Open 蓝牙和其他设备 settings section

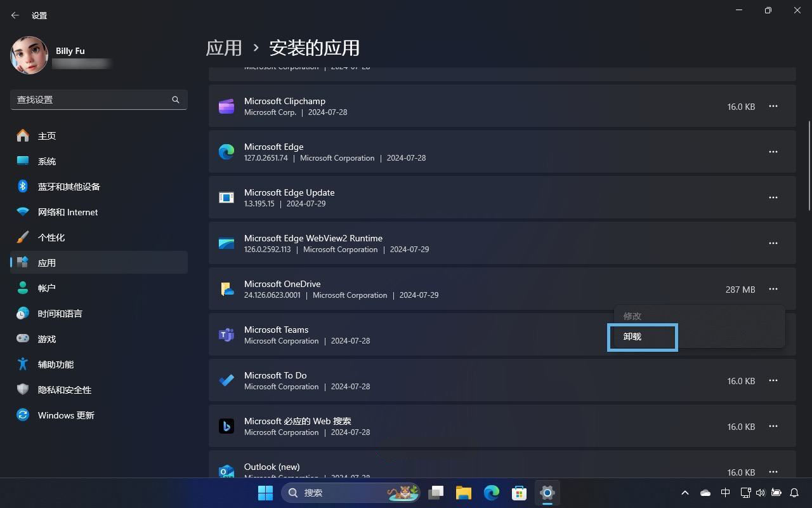pos(69,187)
